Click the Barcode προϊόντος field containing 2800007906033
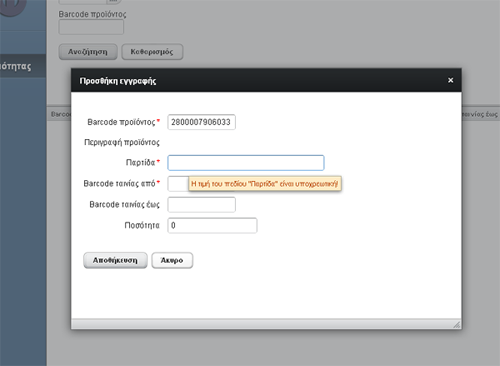 (x=202, y=122)
